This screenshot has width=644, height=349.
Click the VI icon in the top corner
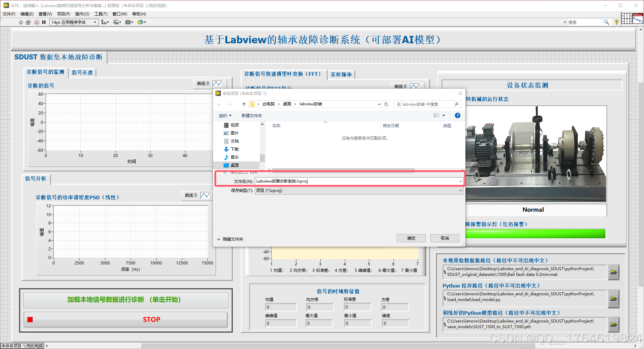click(x=638, y=18)
